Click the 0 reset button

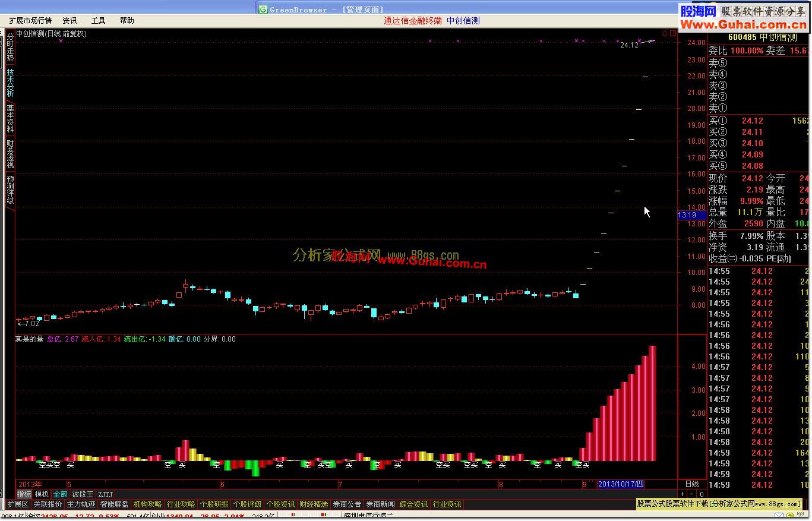click(x=701, y=494)
